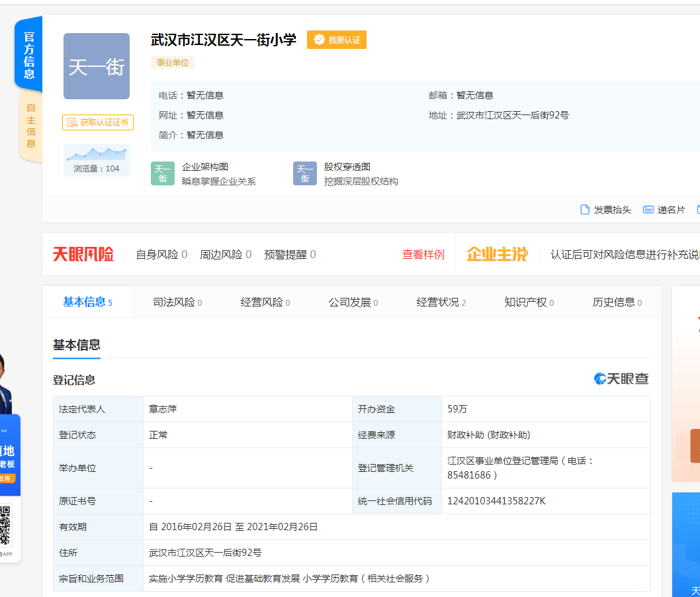Click the 企业主说 logo
This screenshot has width=700, height=597.
[x=497, y=254]
